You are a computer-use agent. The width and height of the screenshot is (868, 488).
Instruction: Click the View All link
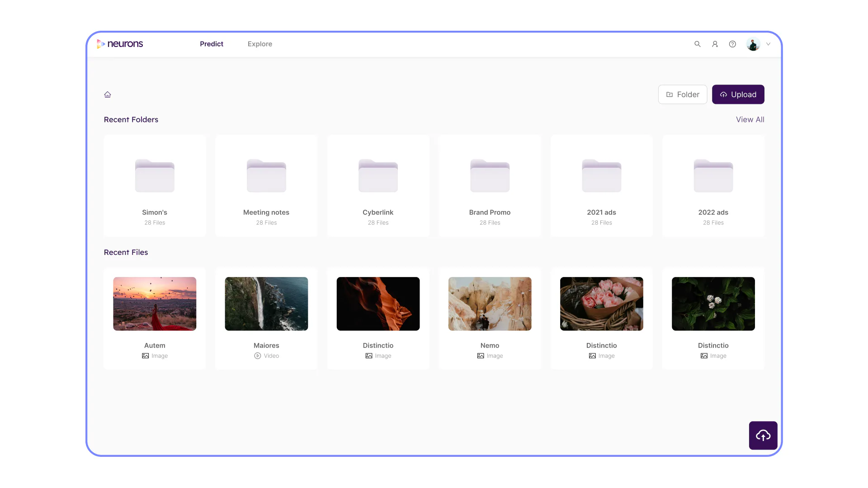click(x=750, y=119)
